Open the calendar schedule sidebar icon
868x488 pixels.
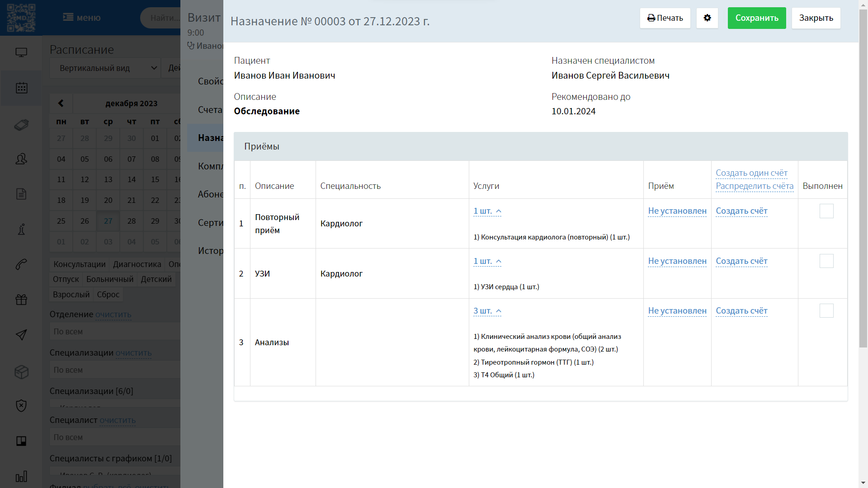tap(21, 88)
